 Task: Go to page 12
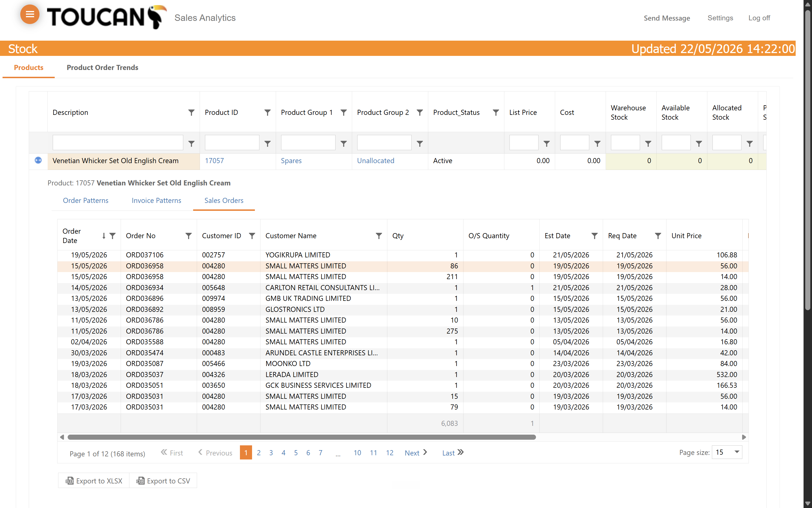[390, 453]
